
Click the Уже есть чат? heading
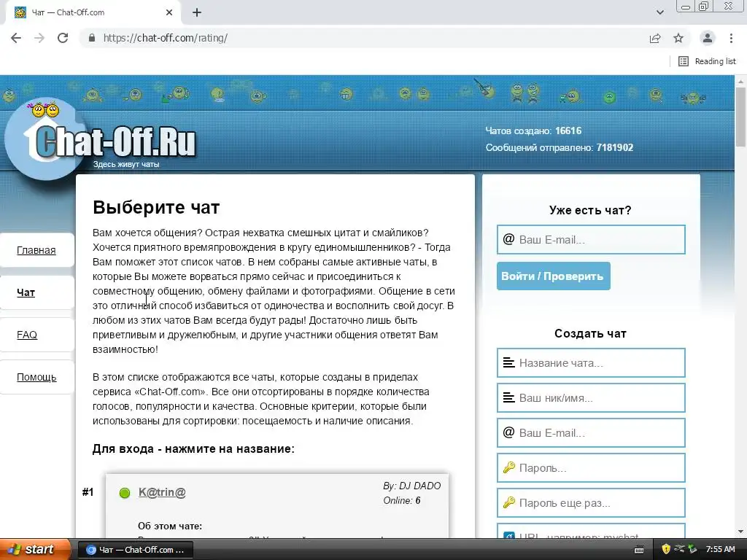590,210
